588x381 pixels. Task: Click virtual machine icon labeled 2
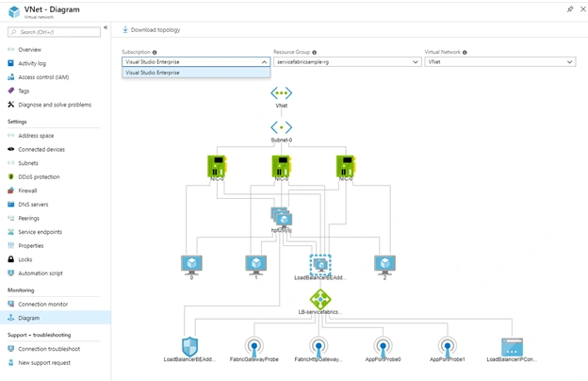coord(384,265)
